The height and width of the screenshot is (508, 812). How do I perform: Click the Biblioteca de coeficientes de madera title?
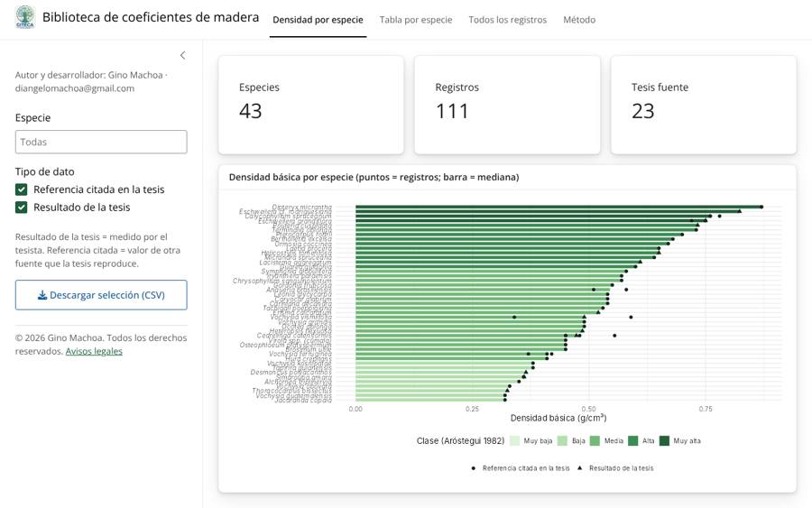tap(151, 17)
